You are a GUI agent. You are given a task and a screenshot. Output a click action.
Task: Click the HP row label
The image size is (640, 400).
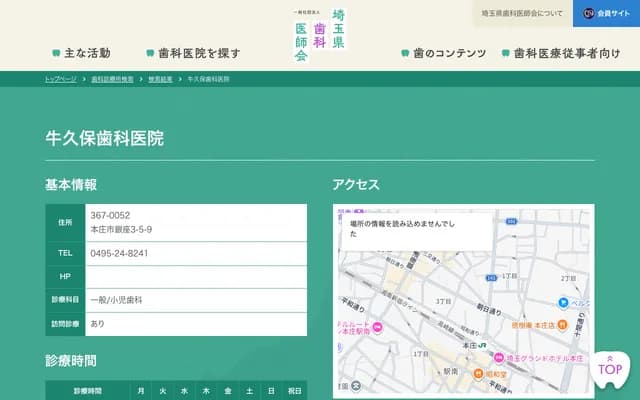coord(65,277)
